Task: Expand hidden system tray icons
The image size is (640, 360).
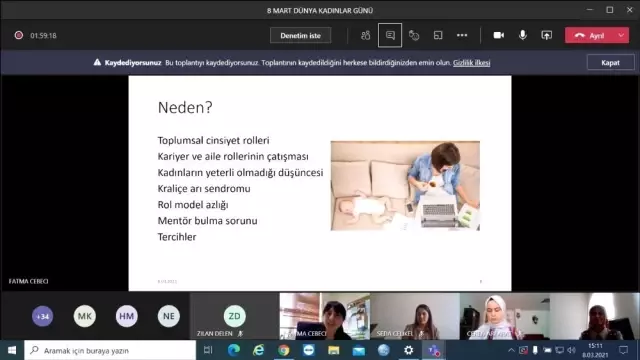Action: [511, 350]
